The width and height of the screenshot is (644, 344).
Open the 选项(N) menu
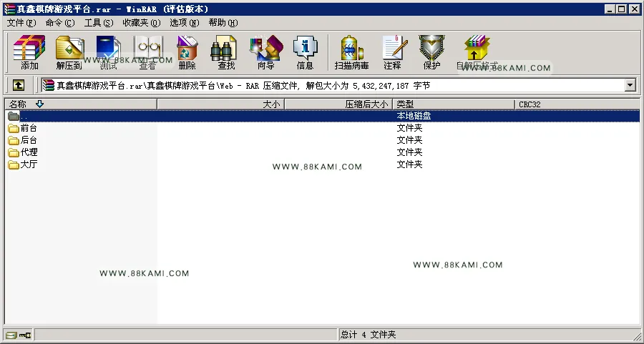(185, 23)
